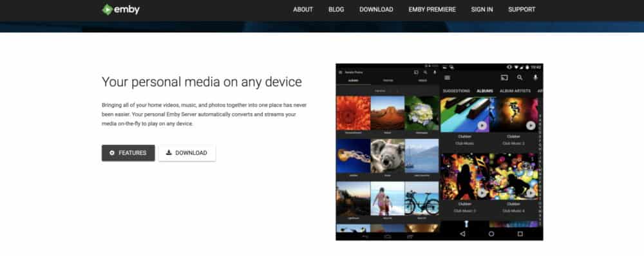The image size is (644, 256).
Task: Open the desert rock landscape photo thumbnail
Action: click(x=387, y=113)
